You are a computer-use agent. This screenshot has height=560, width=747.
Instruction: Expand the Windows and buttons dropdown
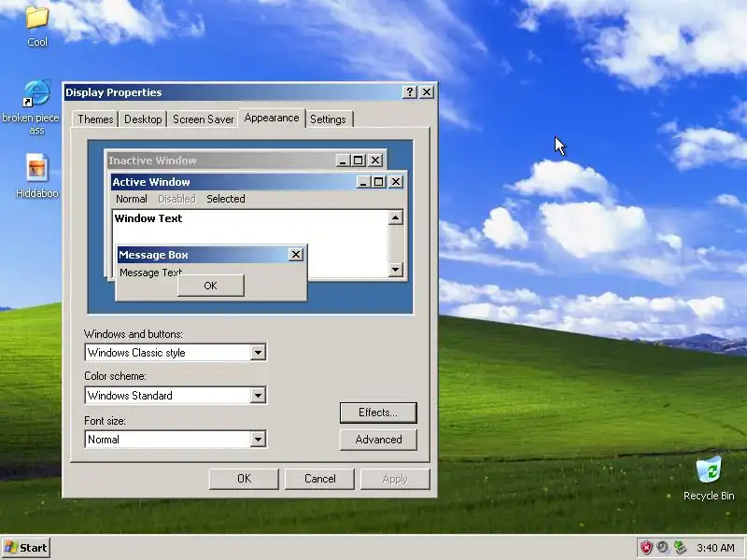(x=258, y=353)
